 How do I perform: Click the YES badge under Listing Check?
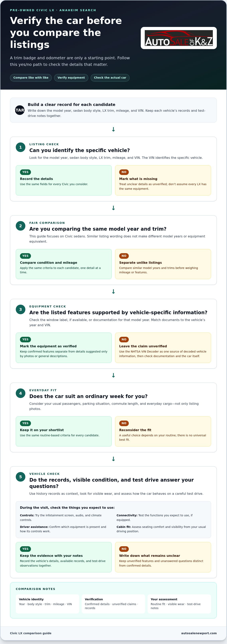(x=25, y=172)
